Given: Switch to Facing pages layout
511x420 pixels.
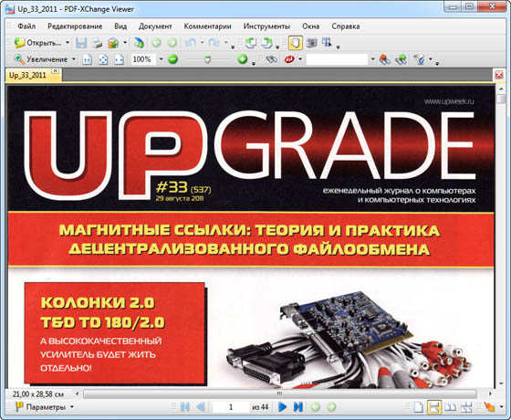Looking at the screenshot, I should (x=451, y=407).
